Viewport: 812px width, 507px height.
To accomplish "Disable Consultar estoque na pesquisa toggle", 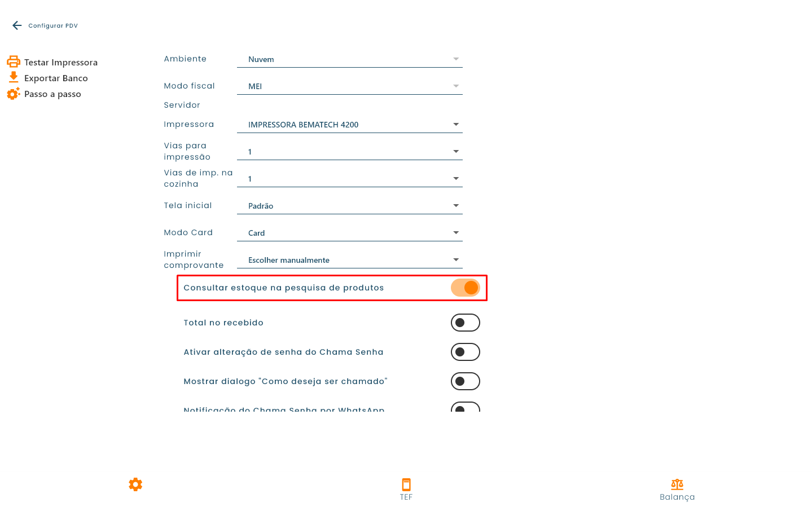I will 466,288.
